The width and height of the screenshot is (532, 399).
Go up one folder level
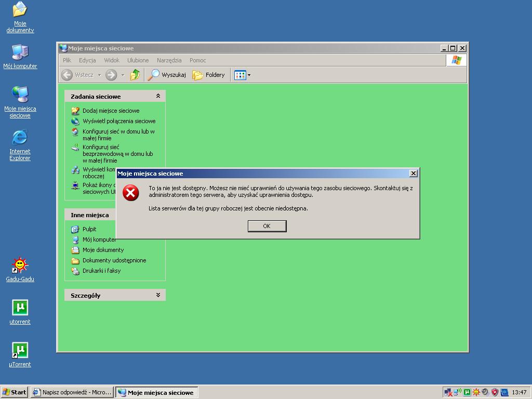(135, 75)
